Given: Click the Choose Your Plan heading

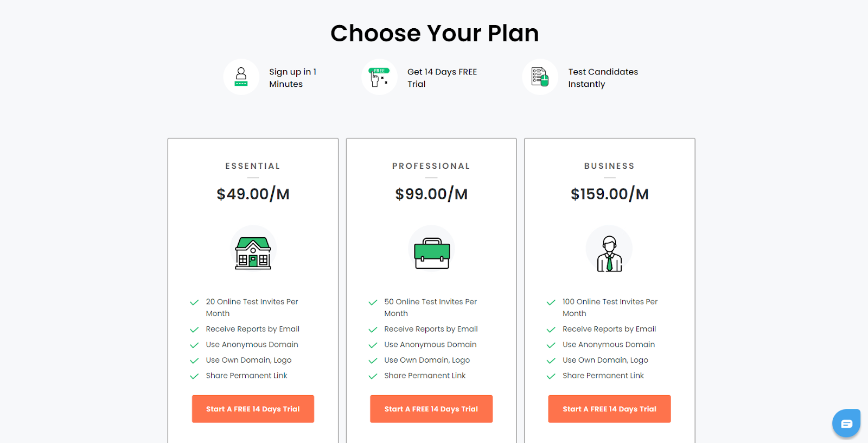Looking at the screenshot, I should point(435,33).
